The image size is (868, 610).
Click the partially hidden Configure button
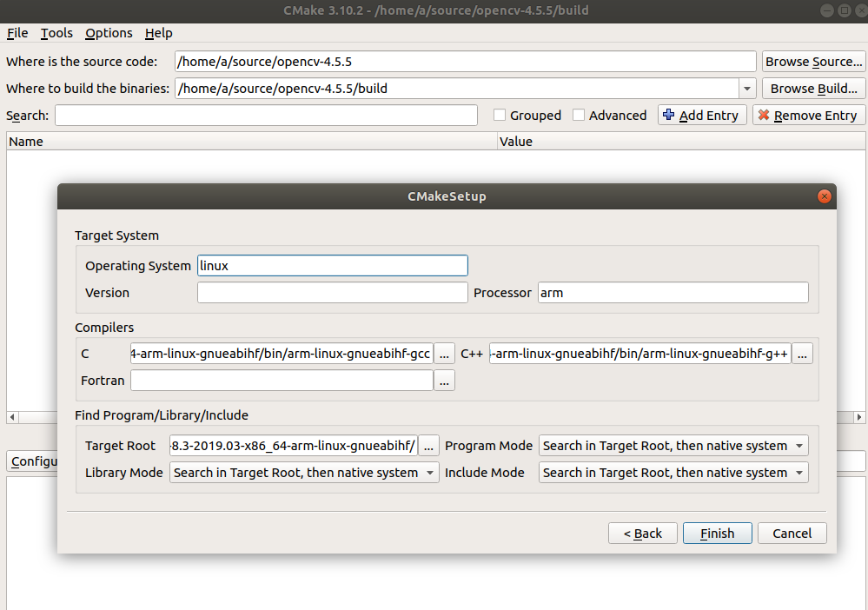pos(32,461)
